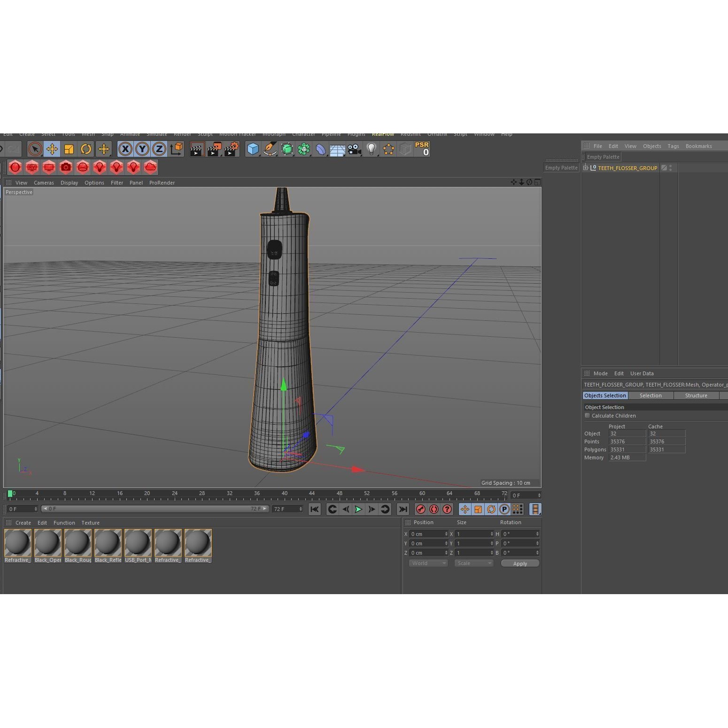Click the Edit Render Settings icon
This screenshot has height=728, width=728.
[231, 149]
